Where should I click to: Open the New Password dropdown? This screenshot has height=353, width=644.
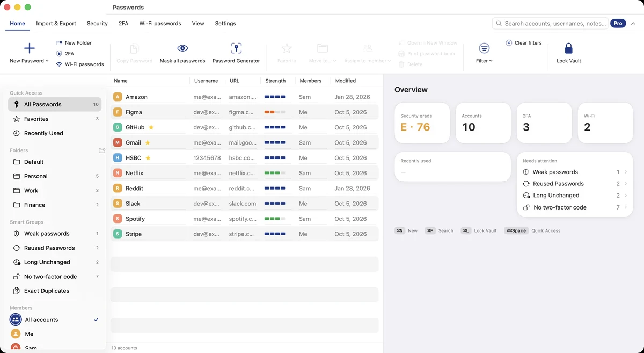pos(30,53)
